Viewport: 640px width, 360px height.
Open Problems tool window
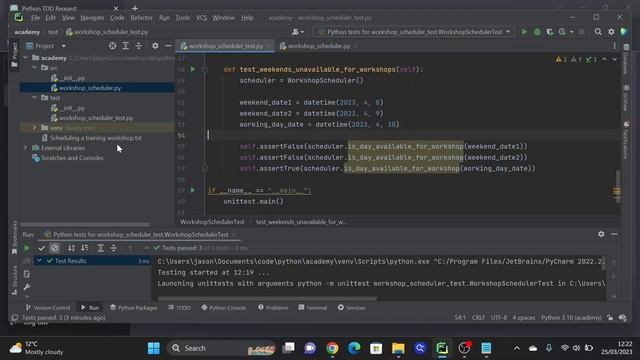coord(273,307)
